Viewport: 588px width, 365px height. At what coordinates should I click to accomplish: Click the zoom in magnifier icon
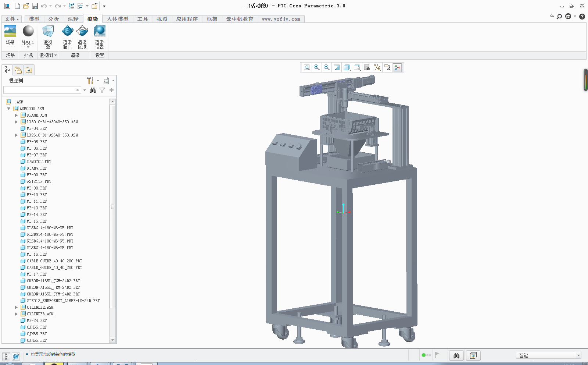[317, 67]
